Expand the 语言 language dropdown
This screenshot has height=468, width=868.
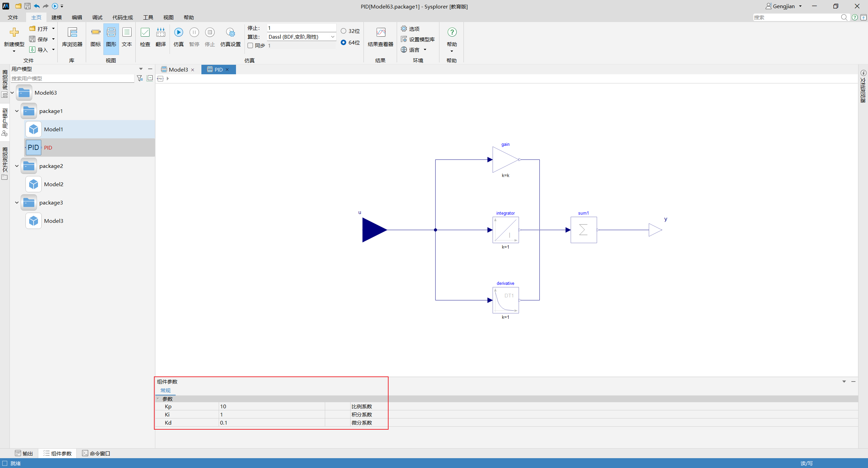coord(425,50)
